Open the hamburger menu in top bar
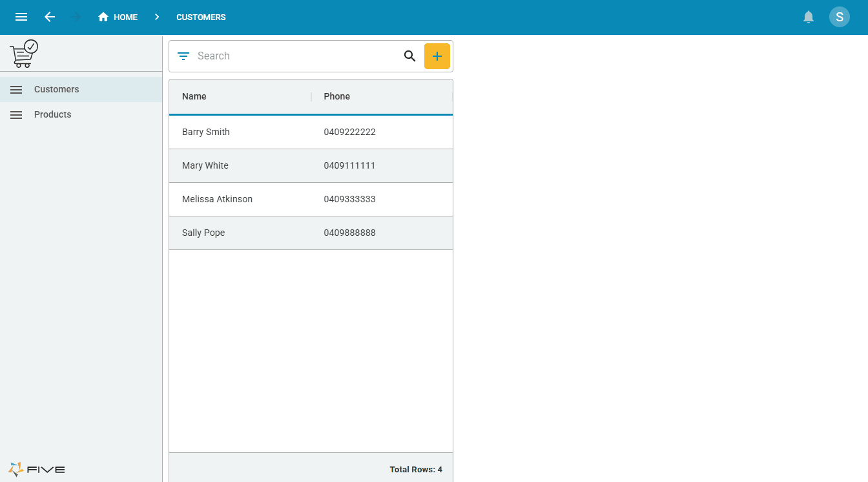This screenshot has width=868, height=482. coord(21,17)
